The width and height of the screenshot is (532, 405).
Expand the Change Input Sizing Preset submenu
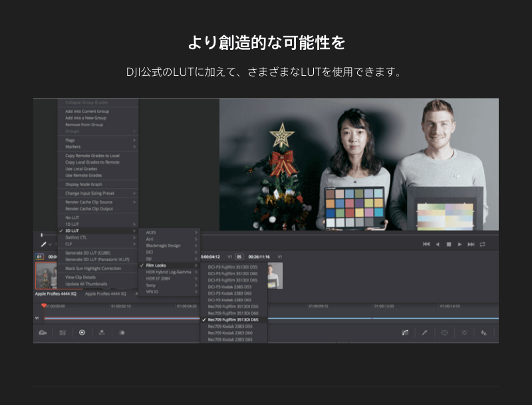(x=98, y=194)
